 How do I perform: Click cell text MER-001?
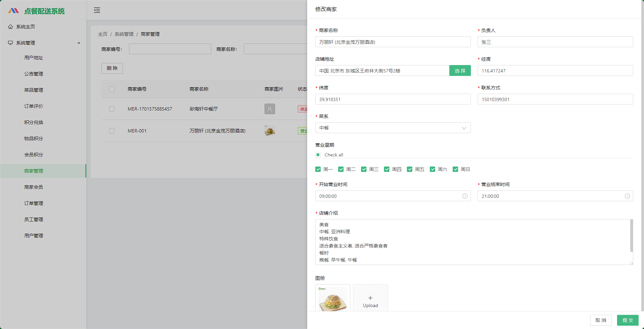[x=137, y=131]
